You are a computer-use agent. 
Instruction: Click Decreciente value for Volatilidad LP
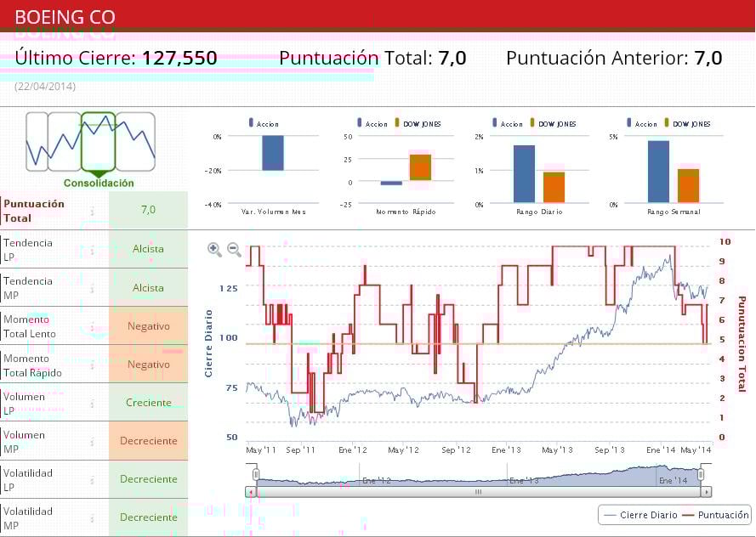[x=149, y=479]
